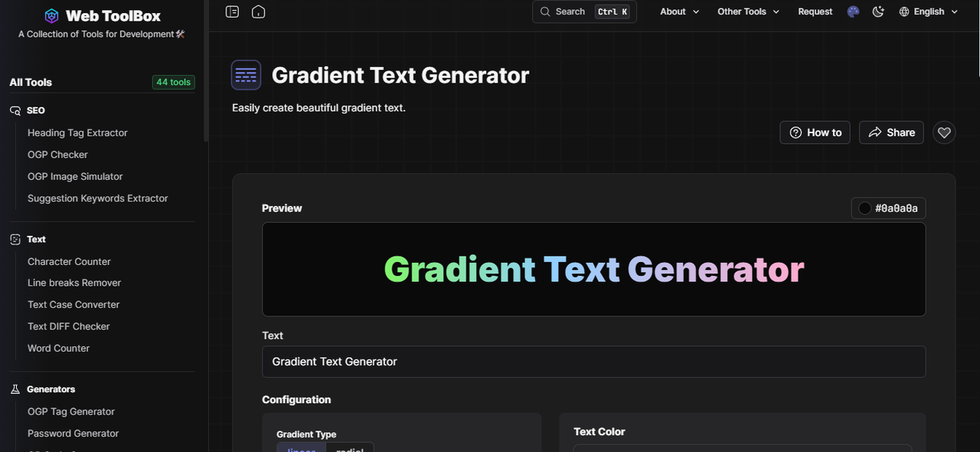Image resolution: width=980 pixels, height=452 pixels.
Task: Click the All Tools heading
Action: pos(31,82)
